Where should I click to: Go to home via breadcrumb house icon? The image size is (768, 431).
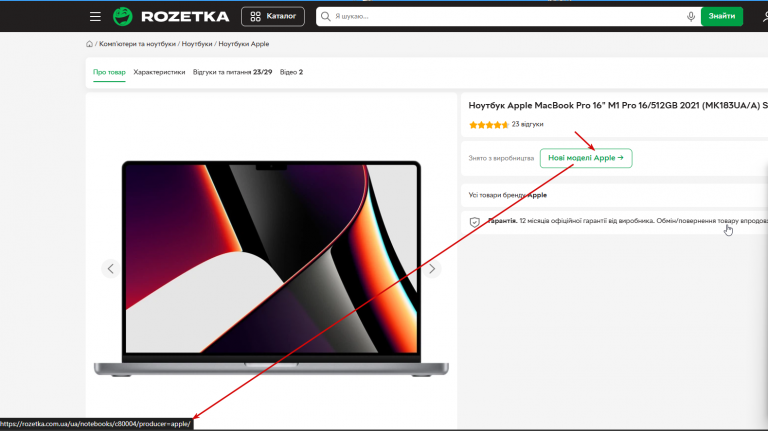point(89,44)
